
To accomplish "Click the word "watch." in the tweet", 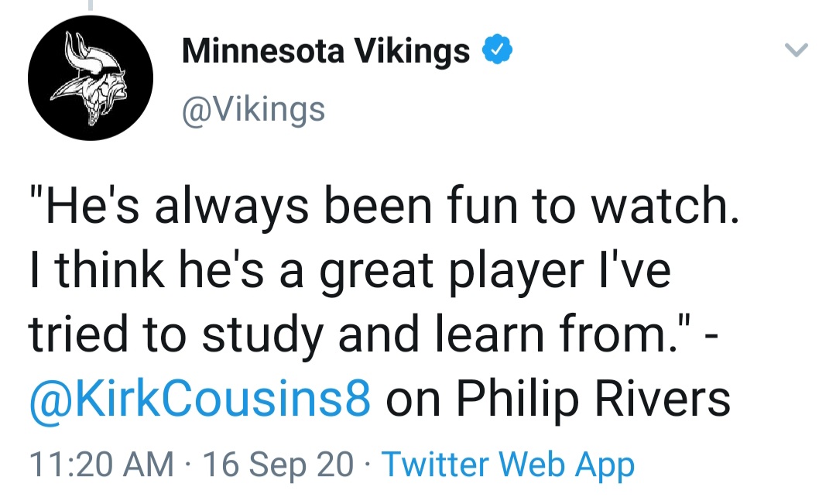I will 666,206.
